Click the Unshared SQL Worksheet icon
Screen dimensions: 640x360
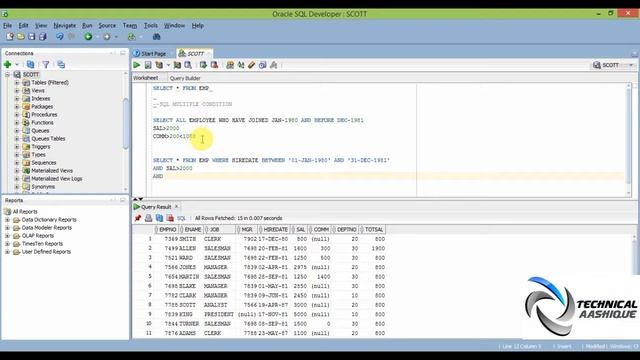click(x=230, y=65)
